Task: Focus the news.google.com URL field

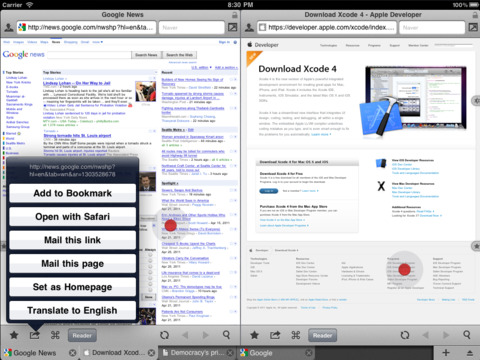Action: (86, 28)
